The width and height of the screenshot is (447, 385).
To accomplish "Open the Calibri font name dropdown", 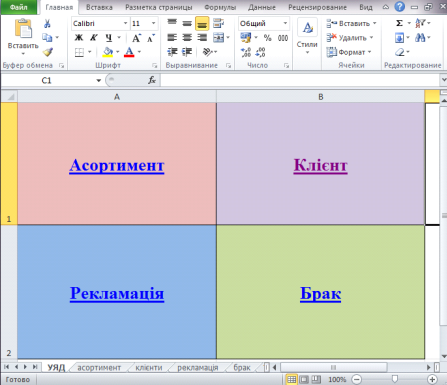I will 125,23.
